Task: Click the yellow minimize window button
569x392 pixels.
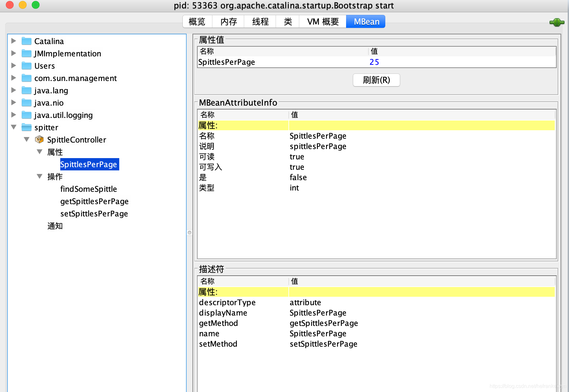Action: [23, 5]
